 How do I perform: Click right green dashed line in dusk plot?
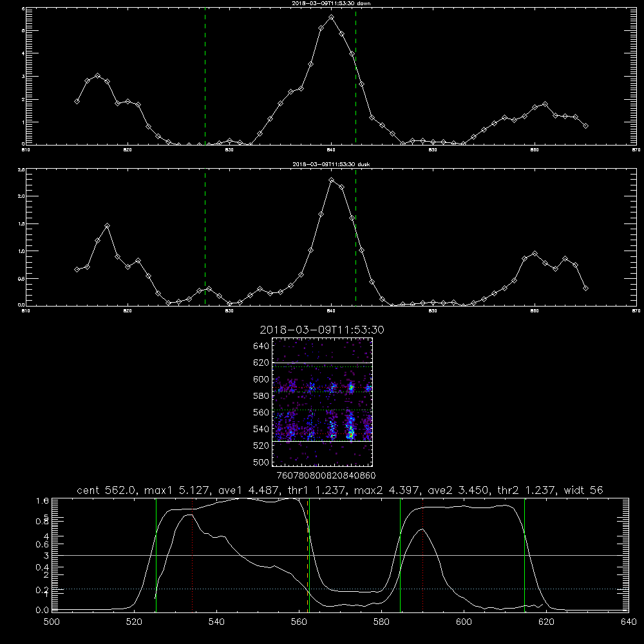pos(355,238)
